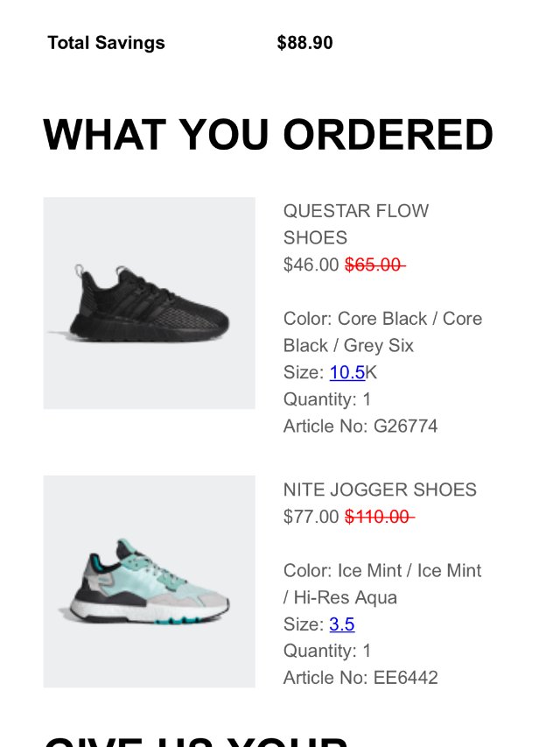Click the 10.5 size link

coord(347,372)
